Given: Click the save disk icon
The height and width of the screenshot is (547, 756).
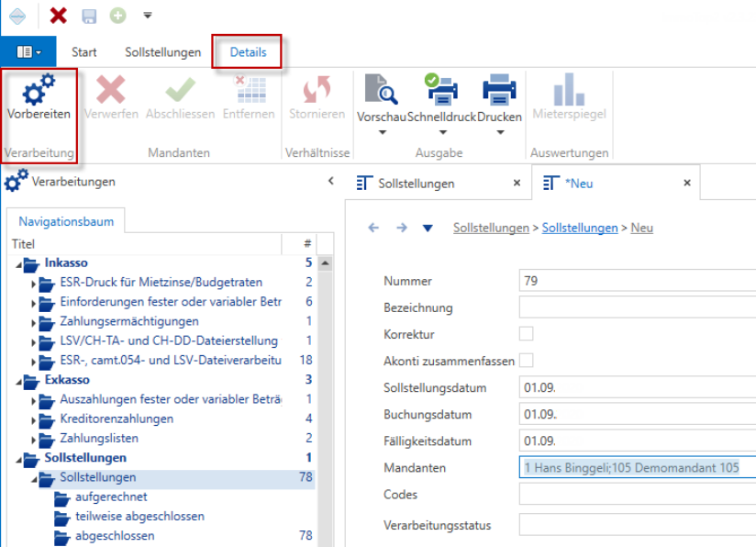Looking at the screenshot, I should click(x=89, y=16).
